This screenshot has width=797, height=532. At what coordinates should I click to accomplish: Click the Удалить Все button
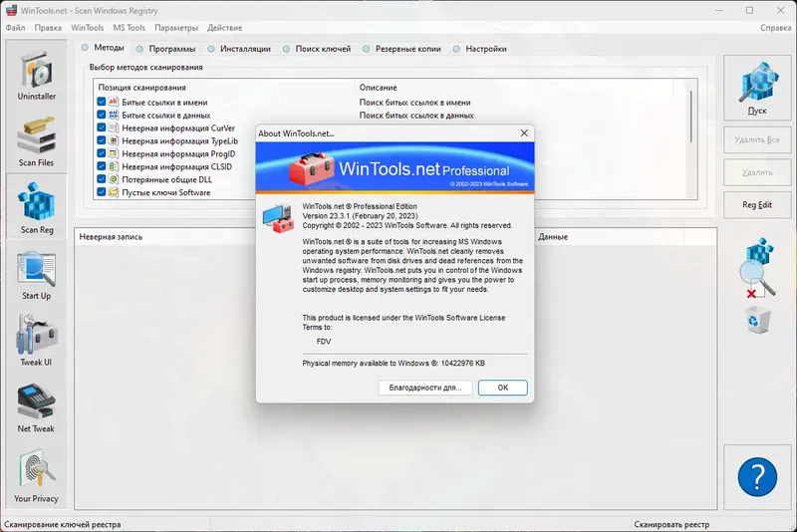(757, 139)
